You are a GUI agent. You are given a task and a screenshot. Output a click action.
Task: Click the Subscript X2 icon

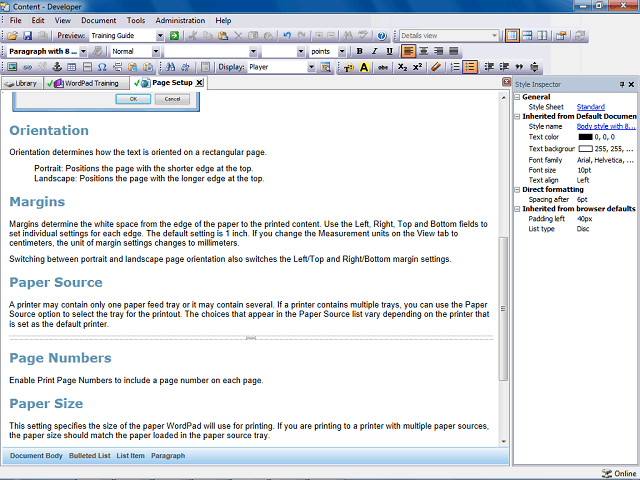coord(402,67)
